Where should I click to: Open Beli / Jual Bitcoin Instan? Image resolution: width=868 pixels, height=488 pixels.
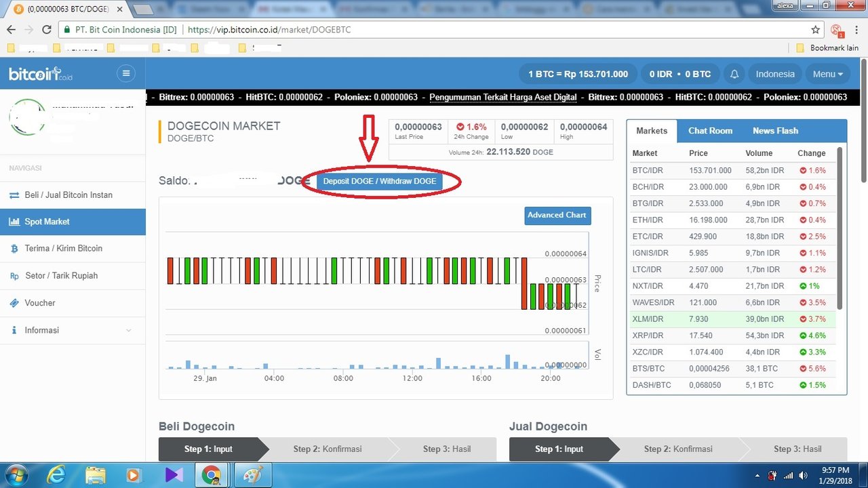(68, 195)
